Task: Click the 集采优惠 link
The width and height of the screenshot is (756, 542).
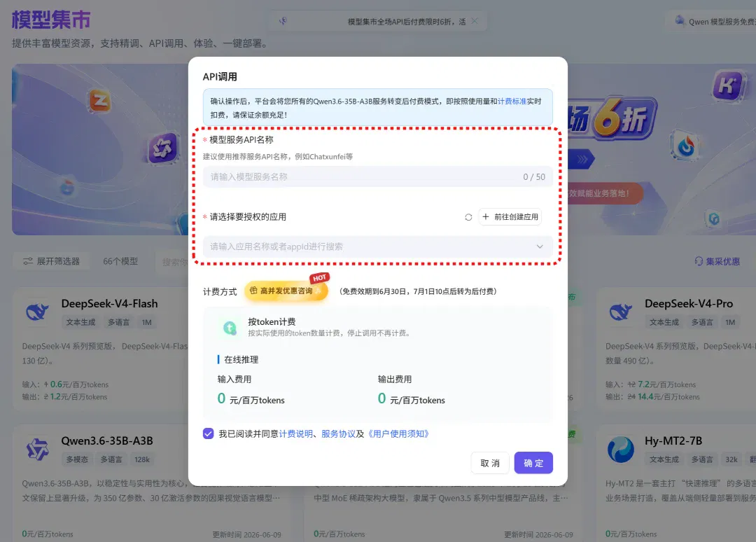Action: [x=717, y=261]
